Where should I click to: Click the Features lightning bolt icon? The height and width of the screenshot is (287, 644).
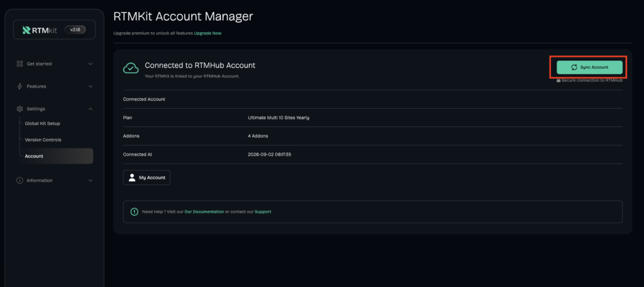click(19, 86)
